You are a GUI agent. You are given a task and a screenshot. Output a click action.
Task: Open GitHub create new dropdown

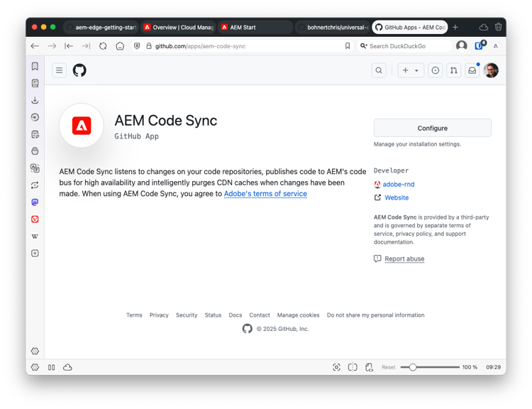point(411,70)
